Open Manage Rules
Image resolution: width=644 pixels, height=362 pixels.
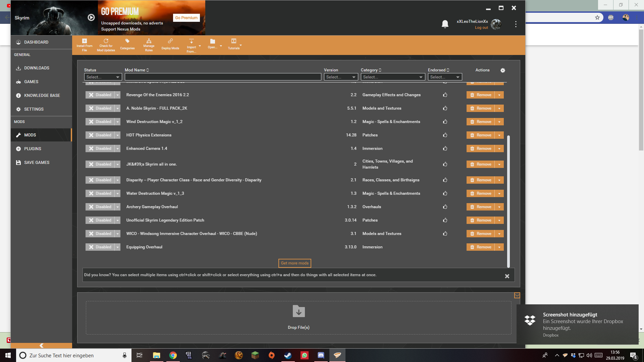coord(149,45)
